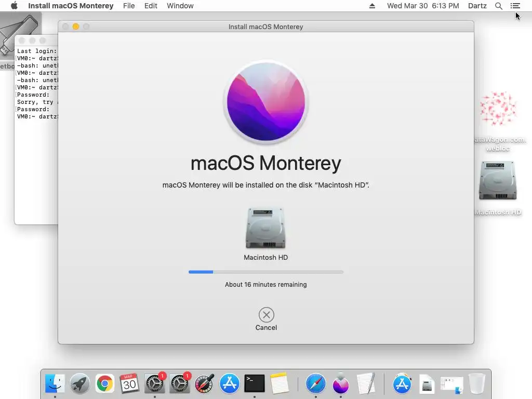Switch to Terminal in the Dock
Screen dimensions: 532x399
(255, 384)
